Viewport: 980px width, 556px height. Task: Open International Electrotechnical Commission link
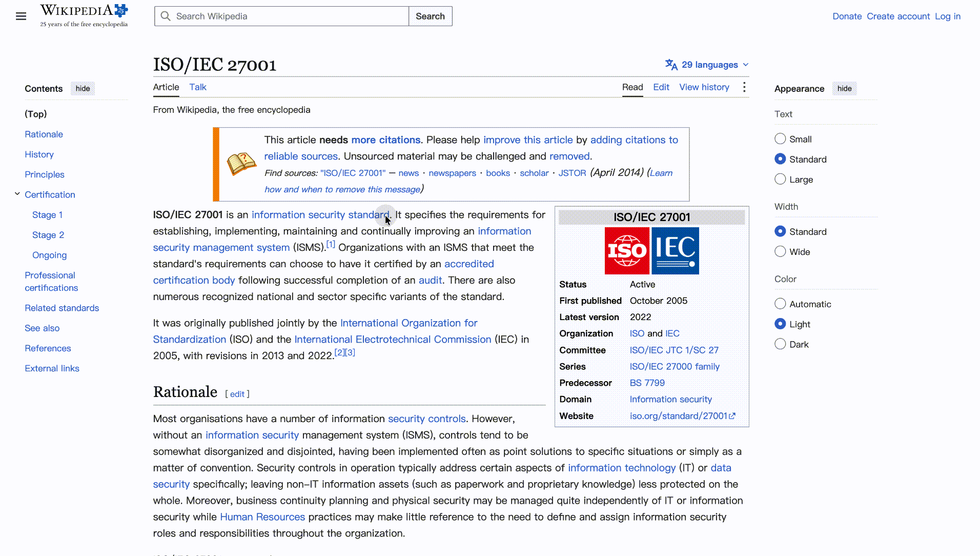tap(393, 340)
